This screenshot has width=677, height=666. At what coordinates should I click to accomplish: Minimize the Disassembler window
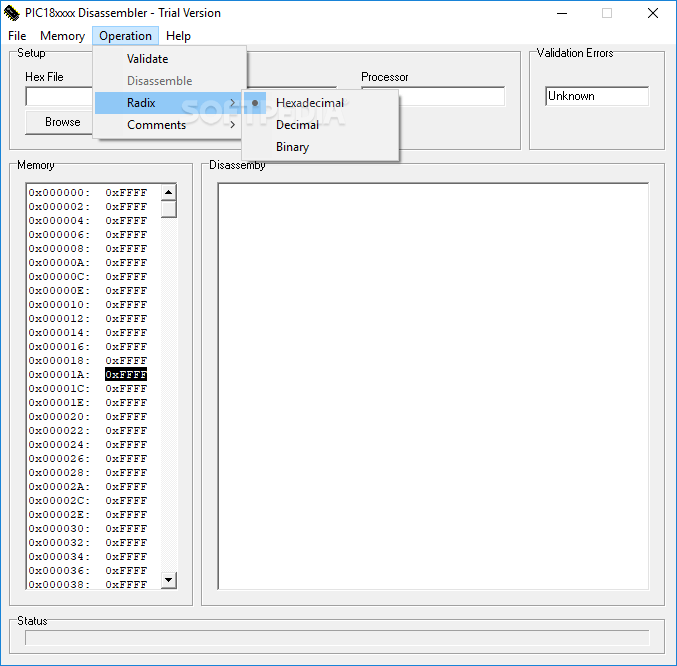(562, 13)
